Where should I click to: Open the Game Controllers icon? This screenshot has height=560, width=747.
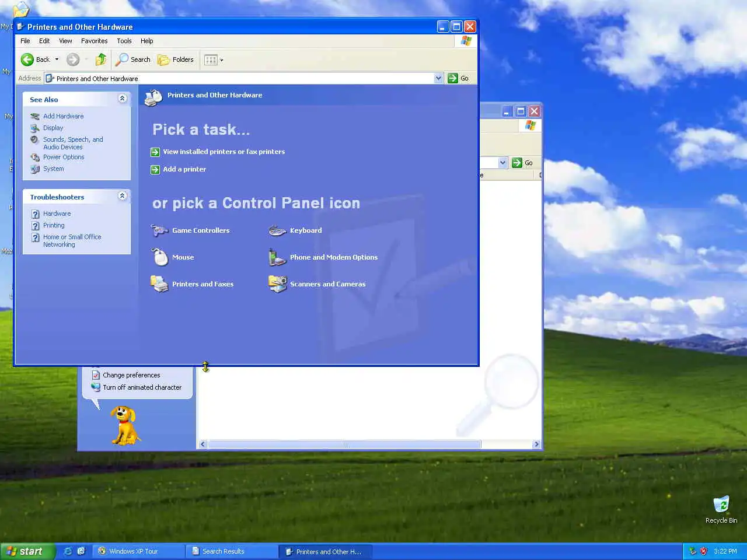coord(190,230)
